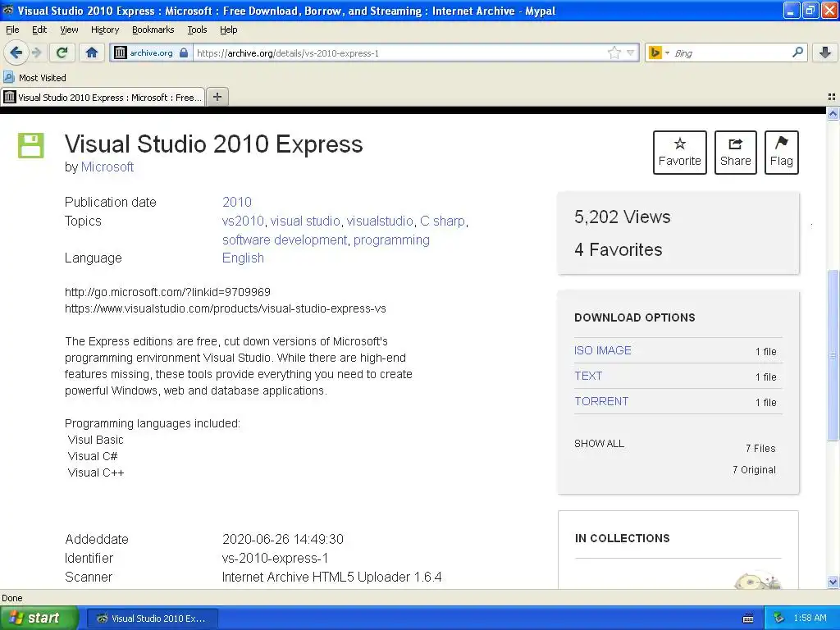Flag this item with the Flag button
Screen dimensions: 840x630
(782, 152)
